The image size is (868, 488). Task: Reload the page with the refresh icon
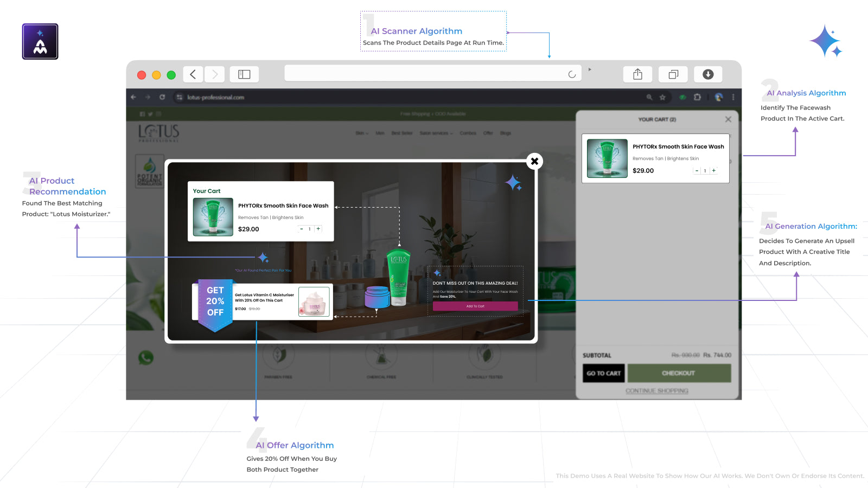point(163,98)
